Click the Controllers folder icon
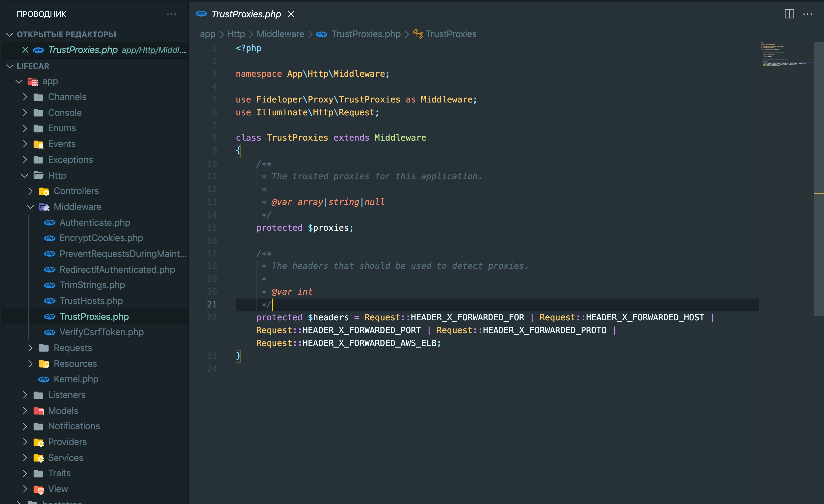This screenshot has width=824, height=504. (x=44, y=191)
